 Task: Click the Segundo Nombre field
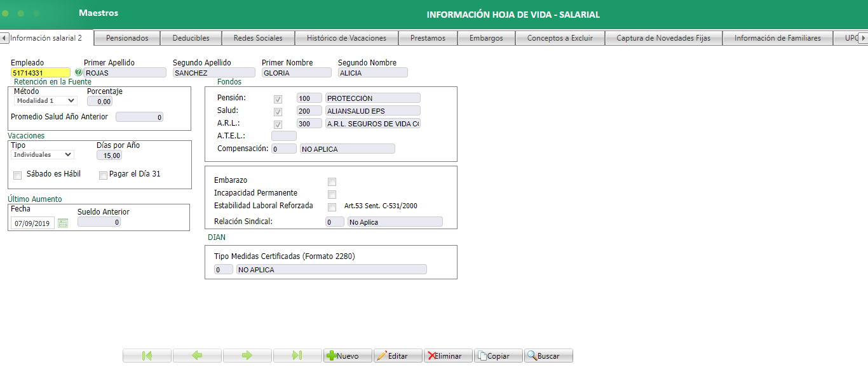click(373, 73)
